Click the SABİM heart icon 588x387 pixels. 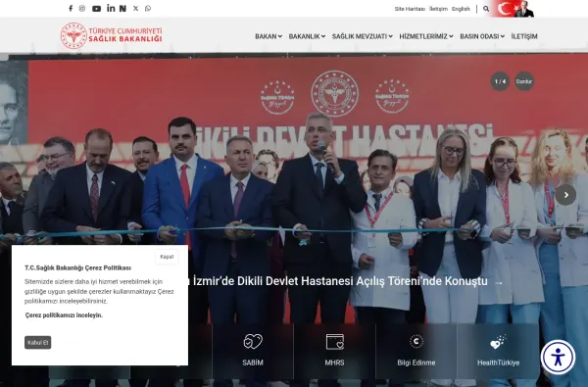pyautogui.click(x=253, y=341)
